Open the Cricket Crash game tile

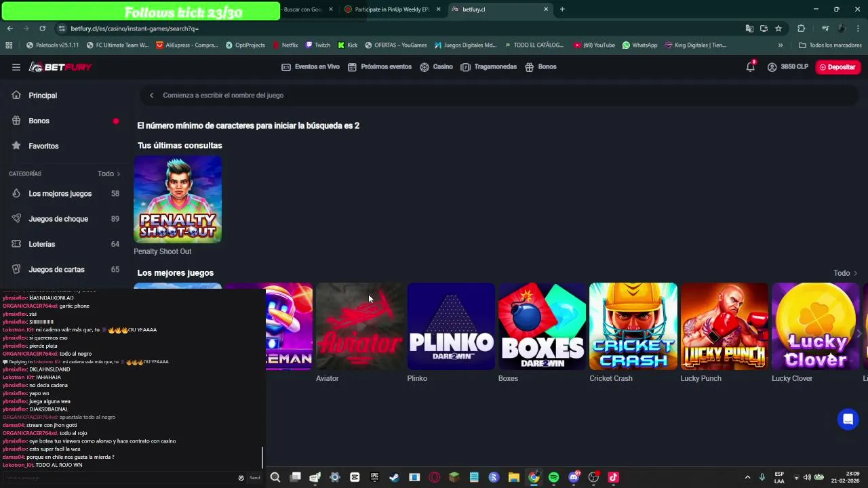coord(633,326)
